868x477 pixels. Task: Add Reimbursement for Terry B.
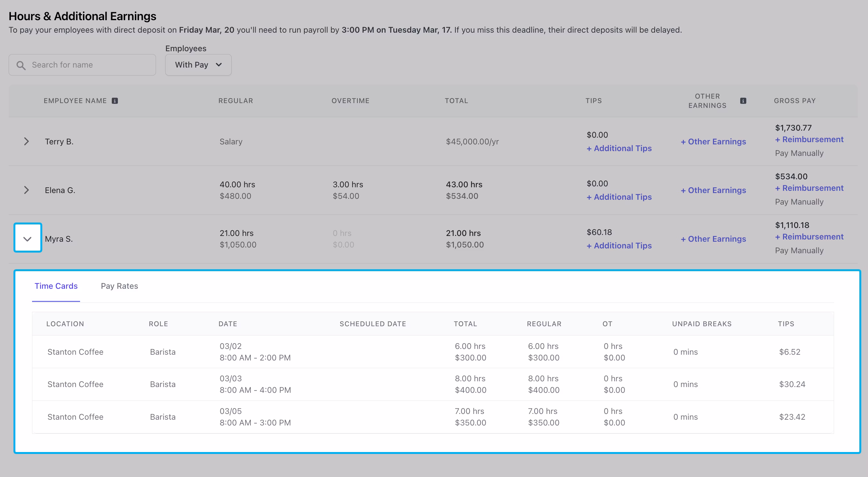pyautogui.click(x=809, y=140)
